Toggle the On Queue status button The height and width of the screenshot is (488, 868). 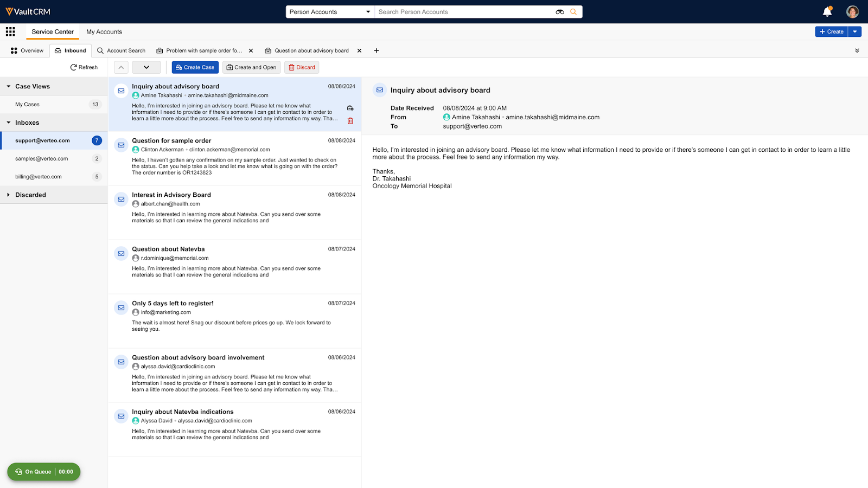click(x=44, y=472)
